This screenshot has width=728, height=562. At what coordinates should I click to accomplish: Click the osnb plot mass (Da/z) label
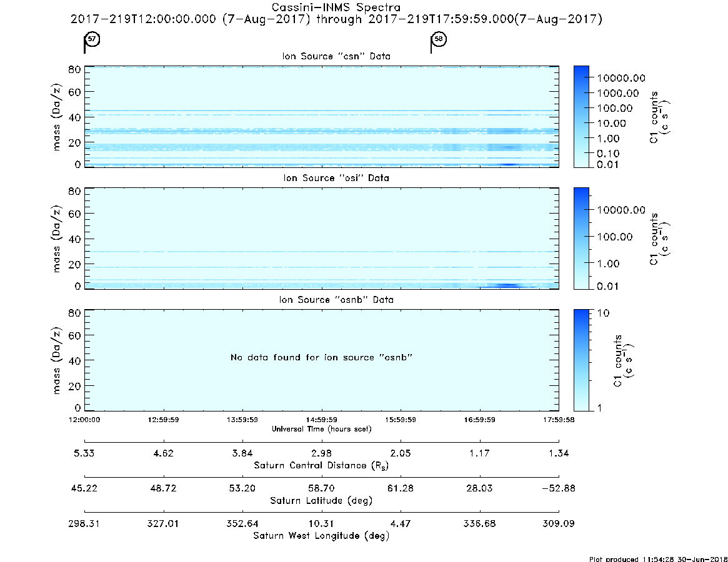click(57, 360)
